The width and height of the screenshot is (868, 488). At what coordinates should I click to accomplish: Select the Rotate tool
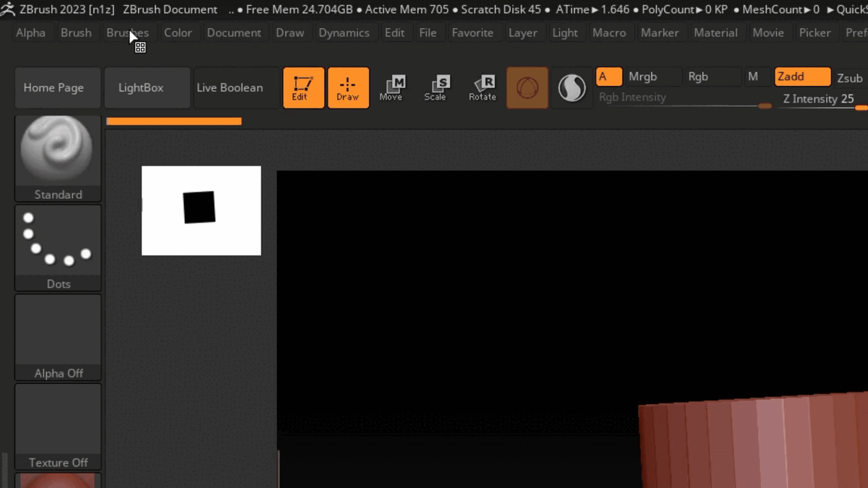(x=482, y=87)
